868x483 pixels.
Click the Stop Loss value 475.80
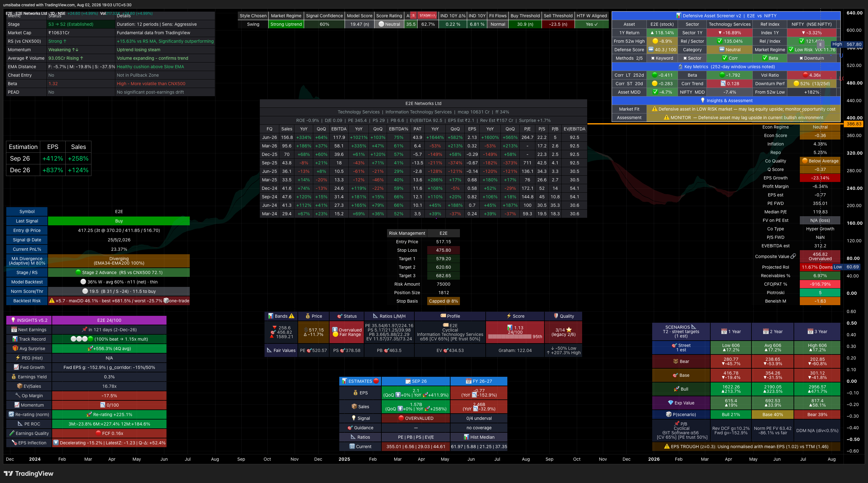point(444,250)
